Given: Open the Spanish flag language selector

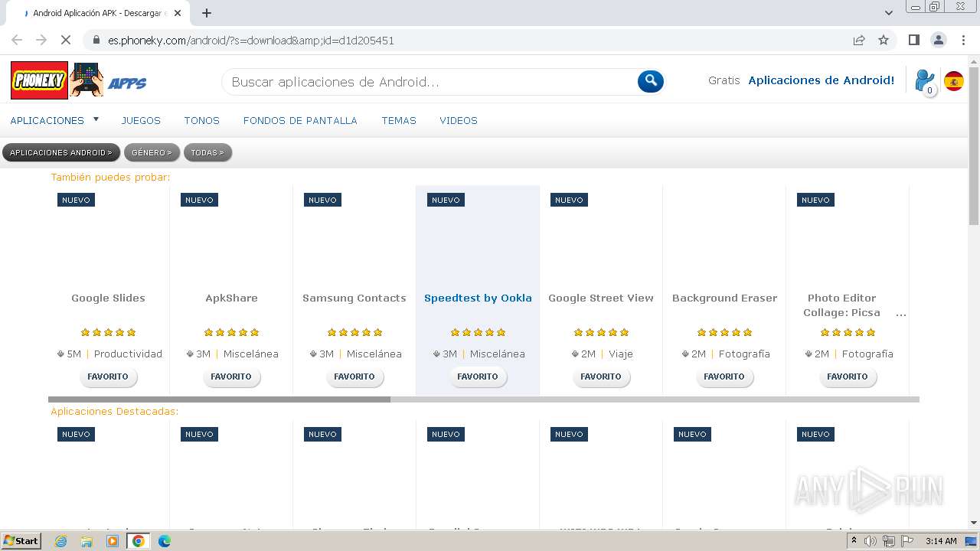Looking at the screenshot, I should 954,81.
